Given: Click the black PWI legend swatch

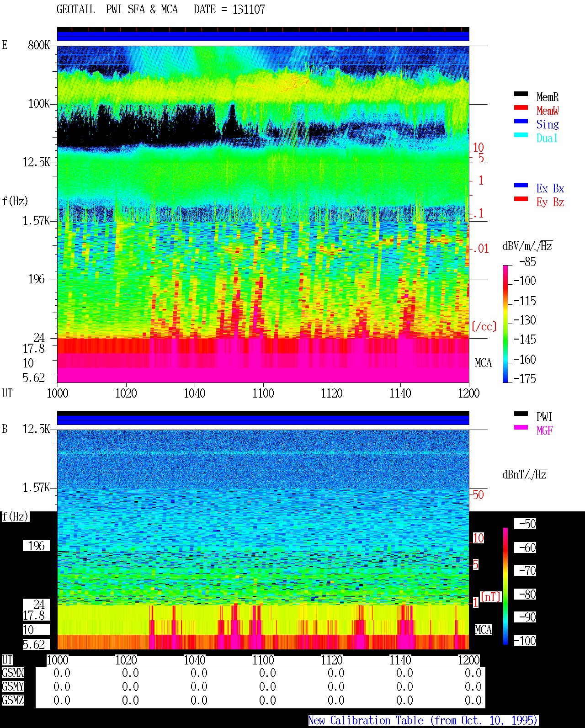Looking at the screenshot, I should (x=521, y=414).
